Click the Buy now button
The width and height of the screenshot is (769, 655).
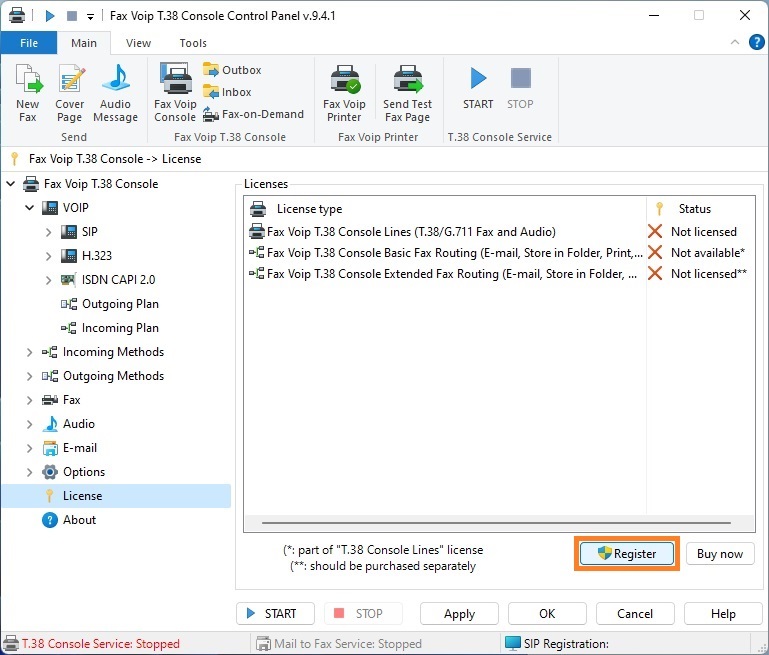(720, 554)
